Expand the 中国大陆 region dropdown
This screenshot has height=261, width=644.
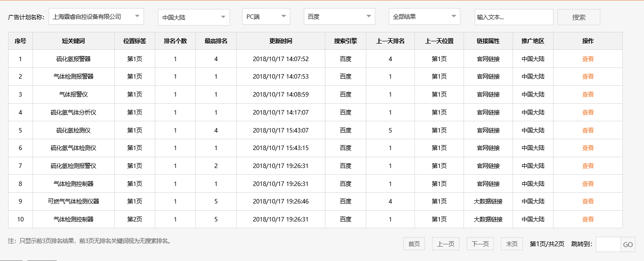[194, 16]
